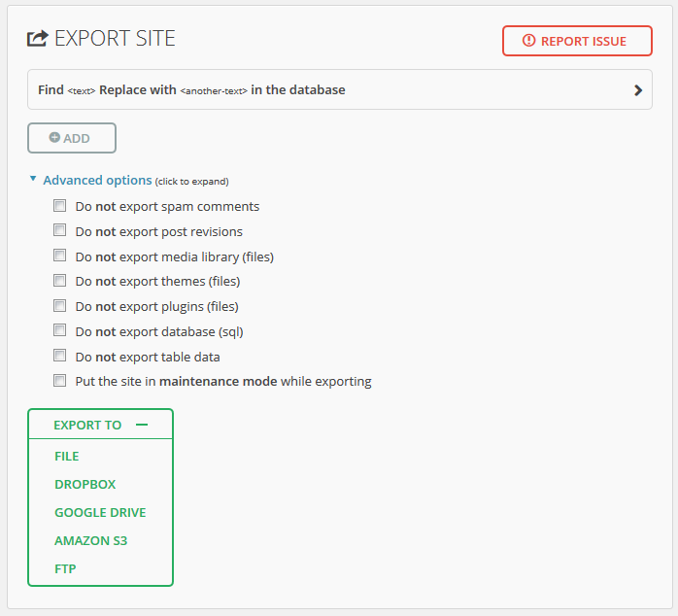This screenshot has width=678, height=616.
Task: Tick Do not export media library
Action: [x=59, y=256]
